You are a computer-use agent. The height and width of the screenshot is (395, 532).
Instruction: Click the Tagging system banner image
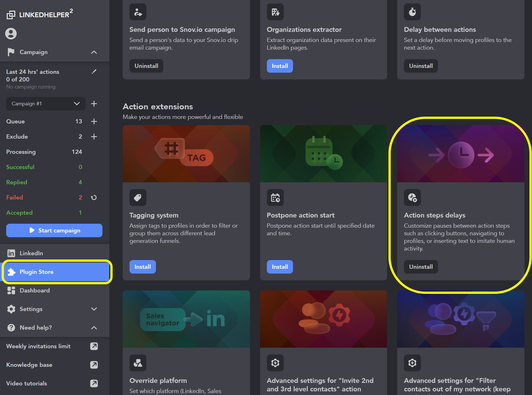click(186, 154)
